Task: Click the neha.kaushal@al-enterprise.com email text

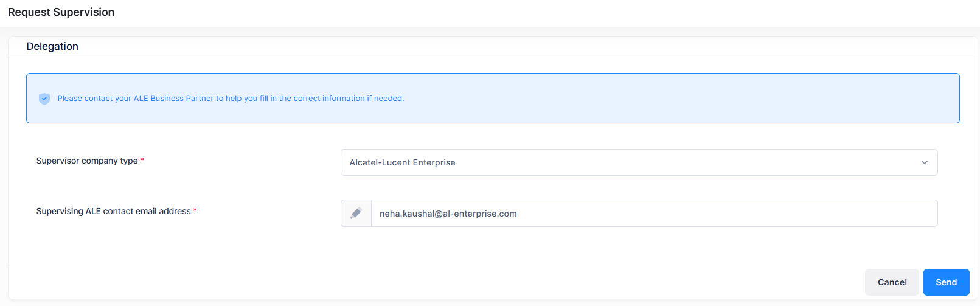Action: coord(448,214)
